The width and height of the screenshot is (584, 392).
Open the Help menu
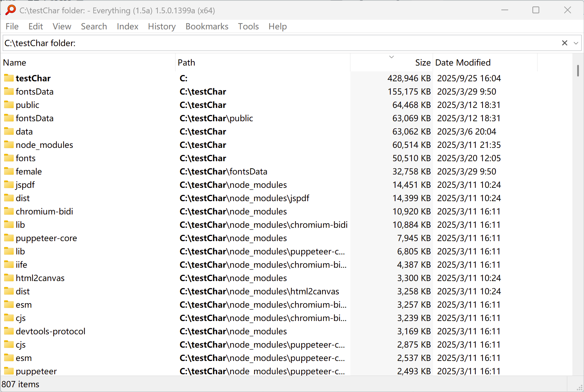click(x=277, y=26)
